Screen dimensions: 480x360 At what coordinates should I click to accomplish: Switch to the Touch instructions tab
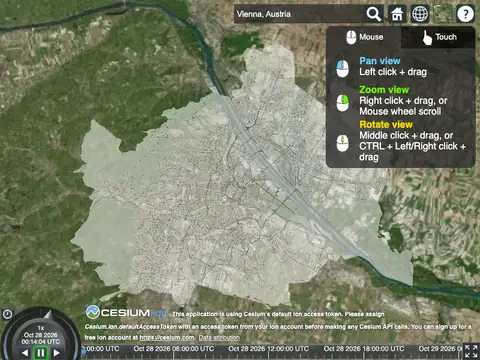point(439,37)
